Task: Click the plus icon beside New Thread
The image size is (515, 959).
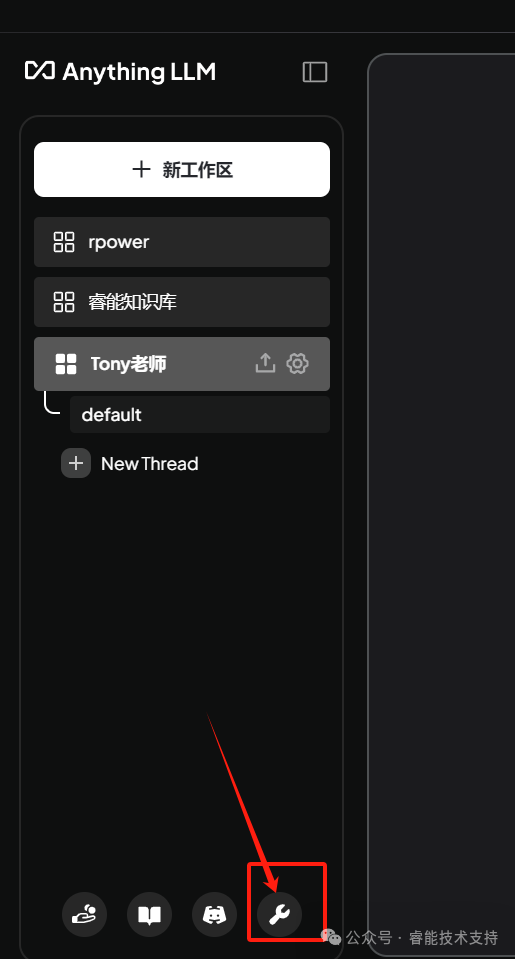Action: coord(76,463)
